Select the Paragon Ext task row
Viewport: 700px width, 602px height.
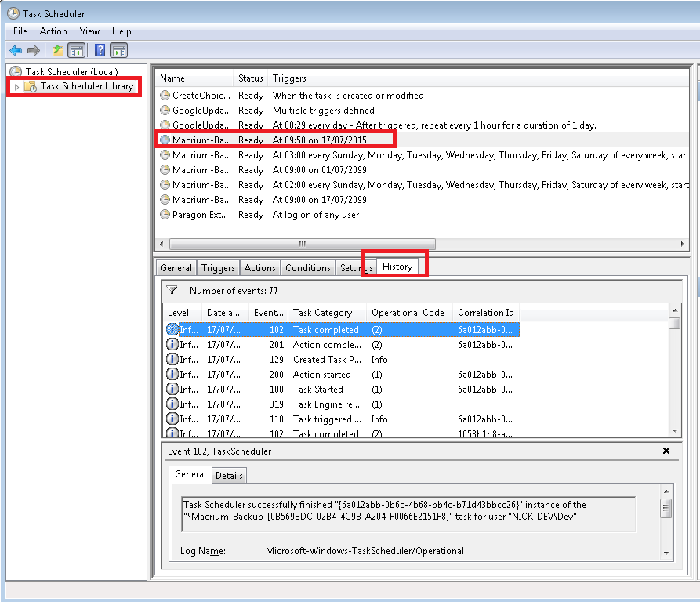pyautogui.click(x=201, y=215)
